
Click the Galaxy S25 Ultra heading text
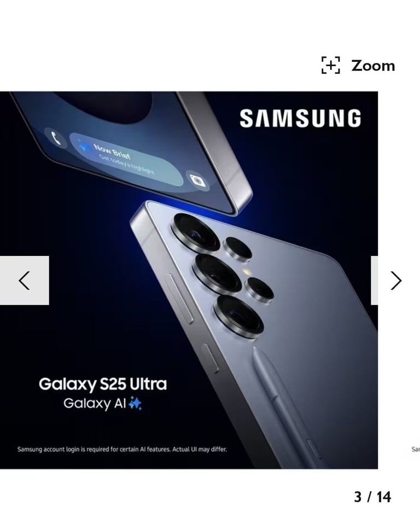point(103,384)
